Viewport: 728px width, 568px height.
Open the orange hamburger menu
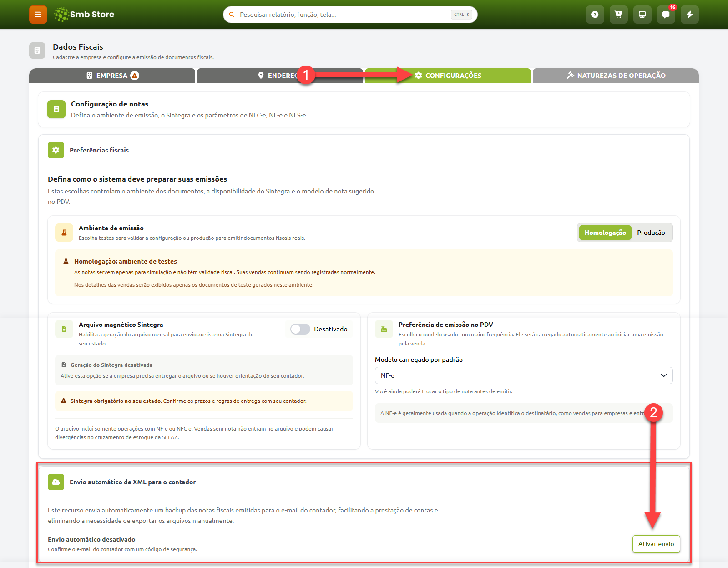pyautogui.click(x=38, y=15)
